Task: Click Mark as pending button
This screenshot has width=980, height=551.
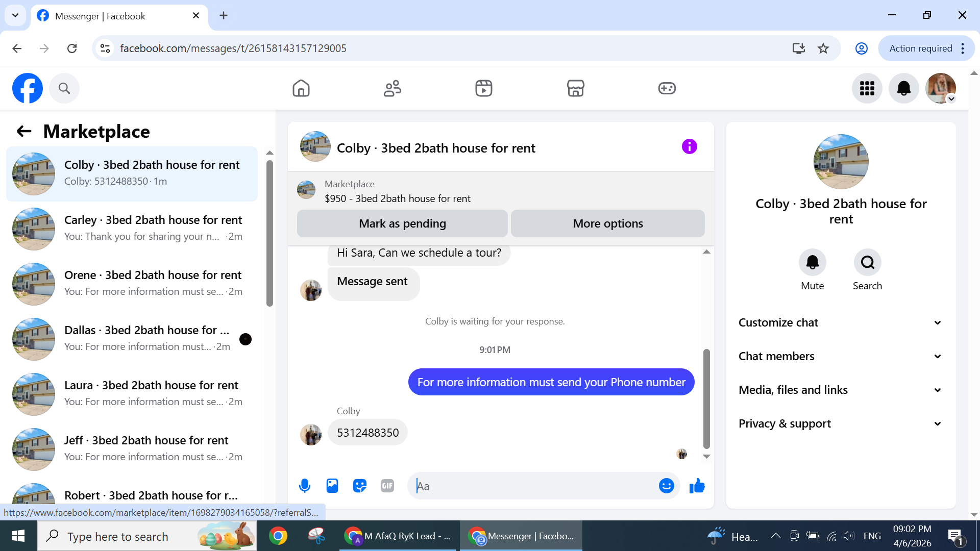Action: (x=402, y=223)
